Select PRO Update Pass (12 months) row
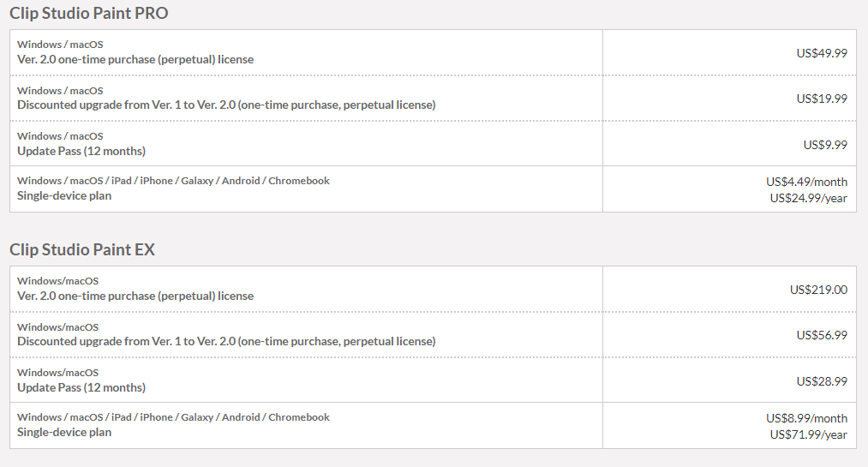Viewport: 868px width, 467px height. [x=433, y=143]
